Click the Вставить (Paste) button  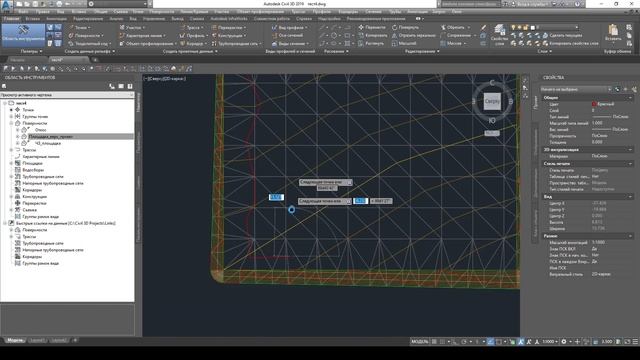(613, 33)
